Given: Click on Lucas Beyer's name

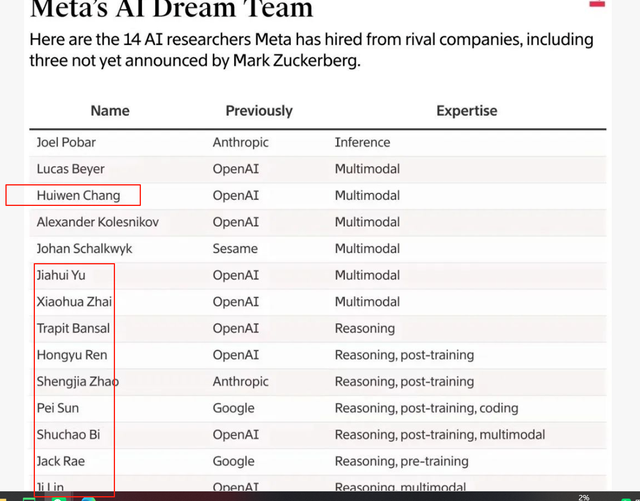Looking at the screenshot, I should [x=71, y=169].
